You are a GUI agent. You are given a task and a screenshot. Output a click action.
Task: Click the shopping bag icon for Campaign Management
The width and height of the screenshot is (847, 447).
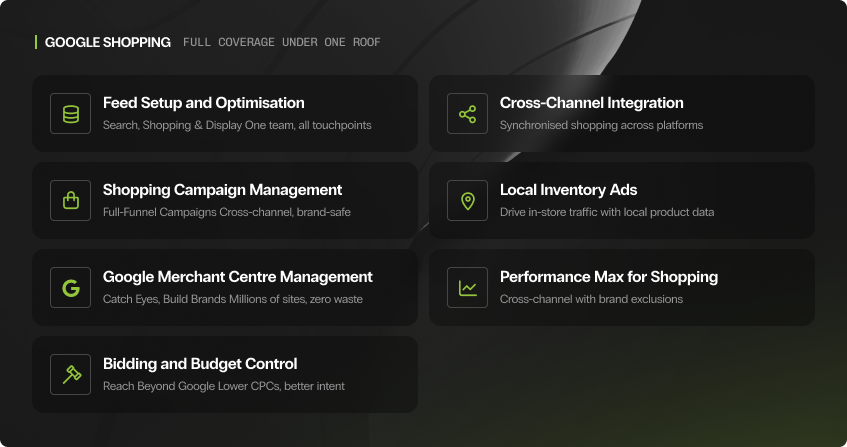71,200
